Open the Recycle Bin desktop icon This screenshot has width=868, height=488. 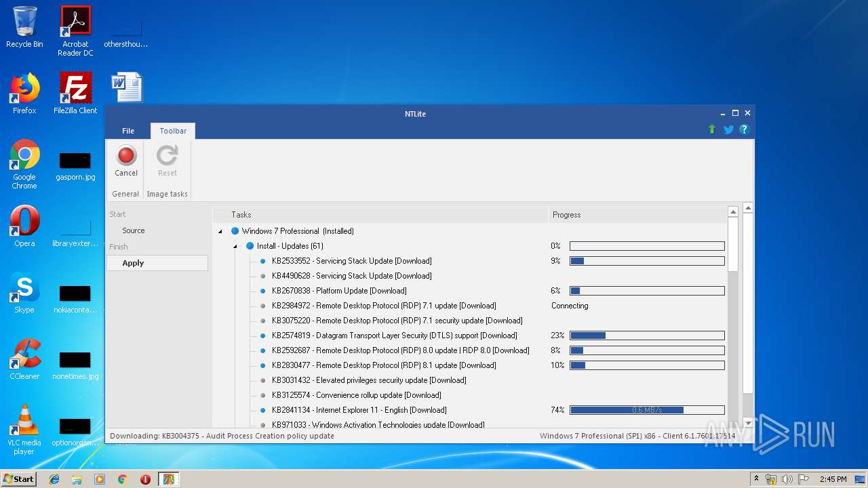pos(24,27)
